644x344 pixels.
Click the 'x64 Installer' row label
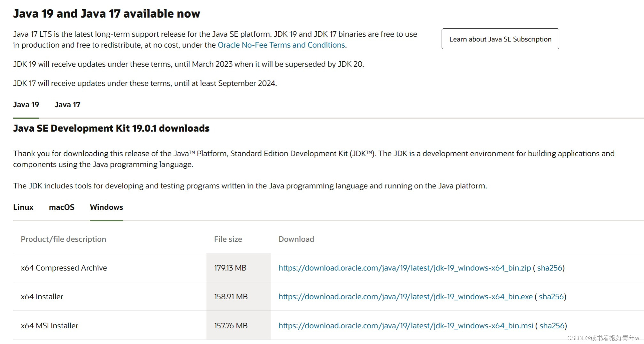pyautogui.click(x=42, y=297)
